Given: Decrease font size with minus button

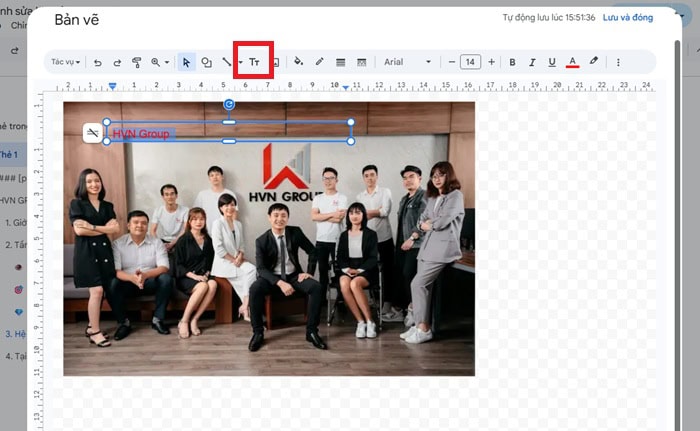Looking at the screenshot, I should pos(451,62).
